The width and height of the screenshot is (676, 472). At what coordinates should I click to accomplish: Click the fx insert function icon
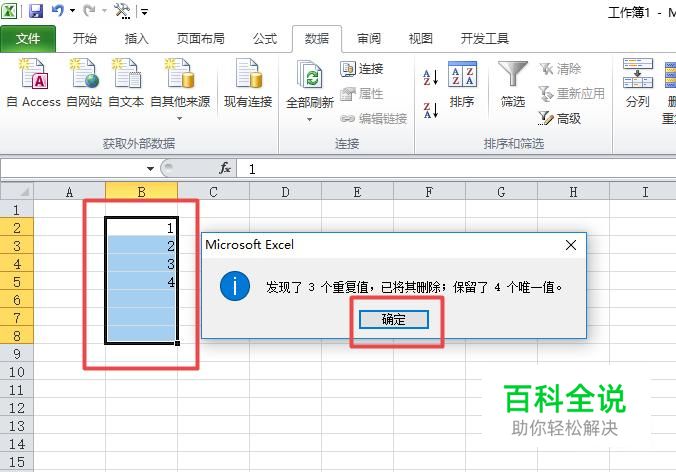225,168
